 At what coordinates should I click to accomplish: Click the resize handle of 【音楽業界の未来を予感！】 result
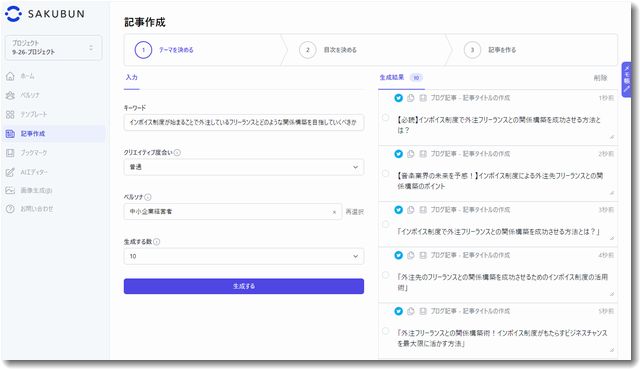[x=611, y=193]
